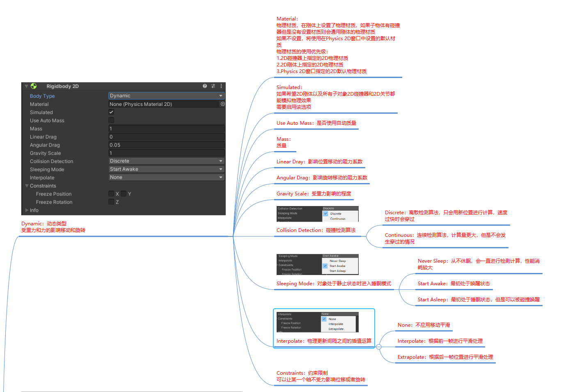Select the 'Angular Drag: 影响旋转移动的阻力系数' node
The height and width of the screenshot is (392, 575).
pyautogui.click(x=322, y=178)
